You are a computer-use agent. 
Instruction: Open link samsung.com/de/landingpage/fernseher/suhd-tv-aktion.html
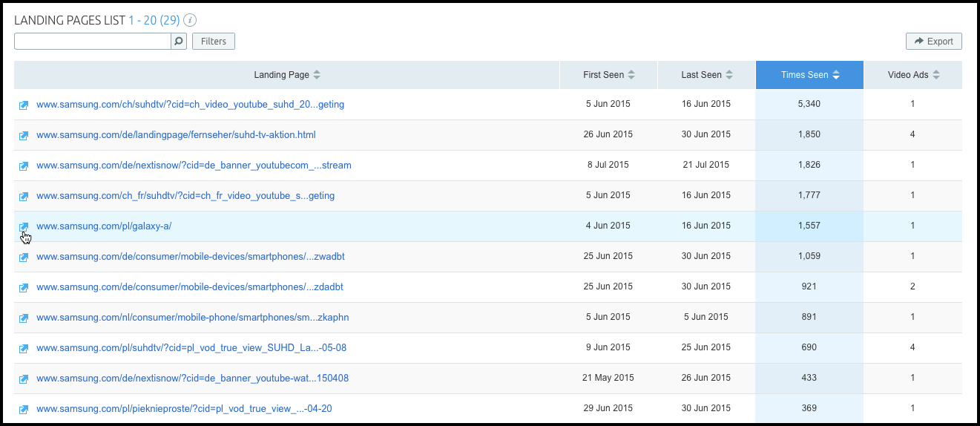point(177,135)
